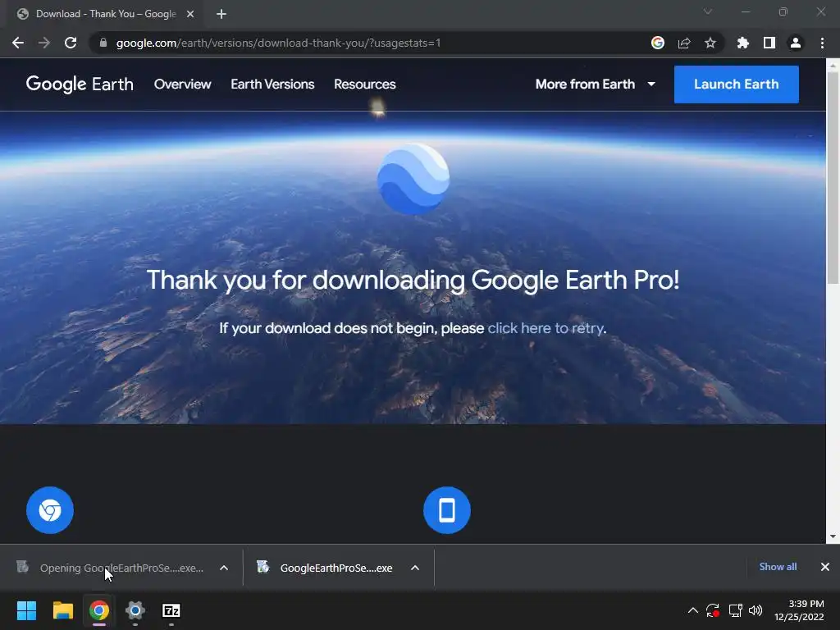Open File Explorer from the taskbar

(62, 610)
